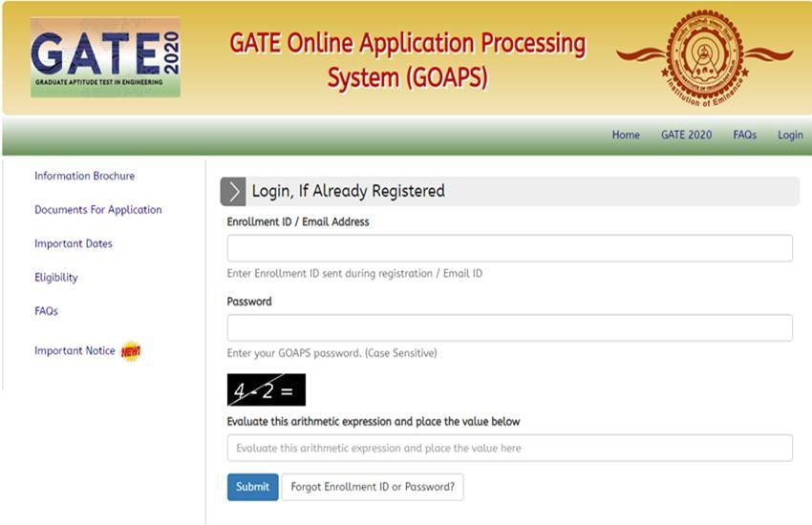This screenshot has width=812, height=525.
Task: Click 'Enter Enrollment ID sent during registration' hint
Action: click(354, 273)
